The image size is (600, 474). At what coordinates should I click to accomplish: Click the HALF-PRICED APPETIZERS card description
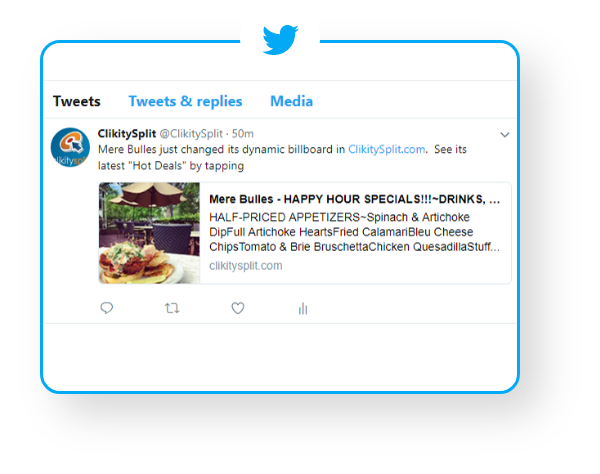click(354, 232)
